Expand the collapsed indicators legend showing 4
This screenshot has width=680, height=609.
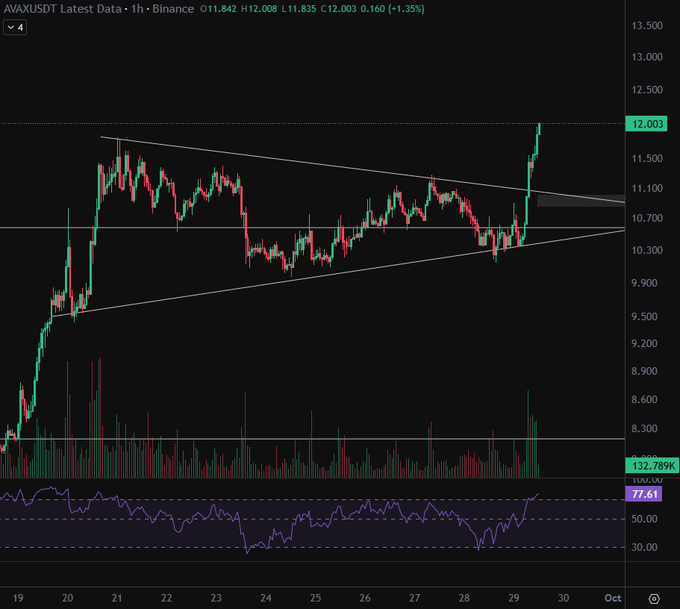(15, 27)
